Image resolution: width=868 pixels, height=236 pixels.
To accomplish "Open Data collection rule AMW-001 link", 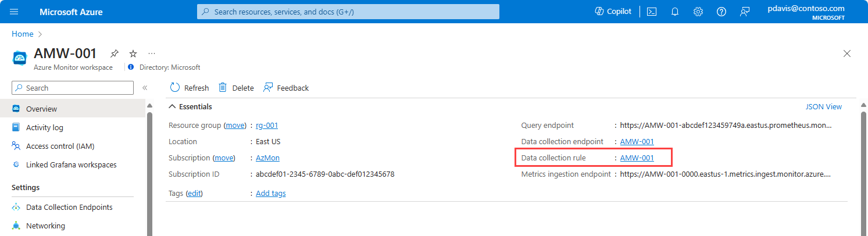I will pos(637,158).
